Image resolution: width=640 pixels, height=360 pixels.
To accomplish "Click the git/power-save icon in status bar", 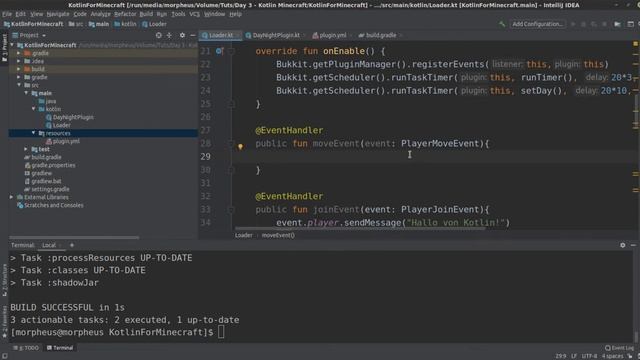I will 630,356.
